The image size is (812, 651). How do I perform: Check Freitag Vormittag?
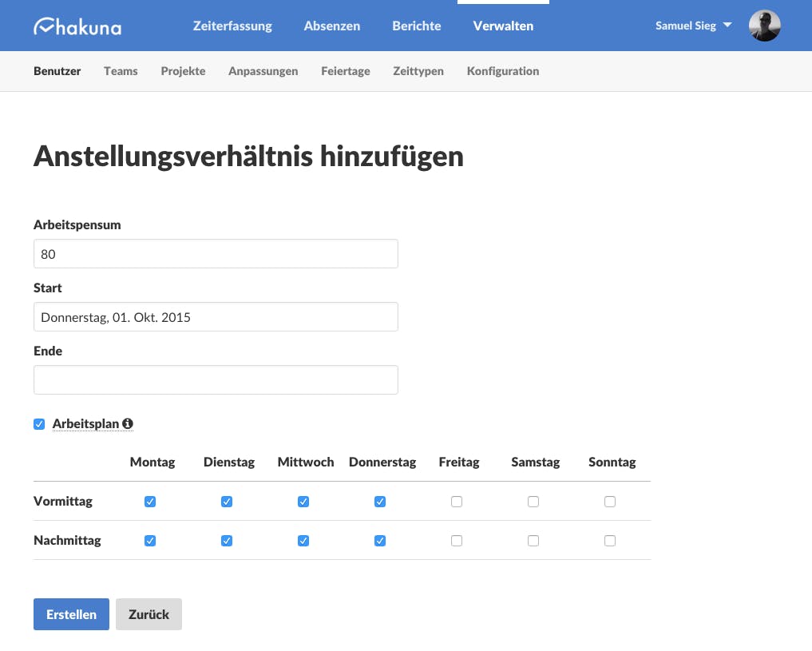457,502
